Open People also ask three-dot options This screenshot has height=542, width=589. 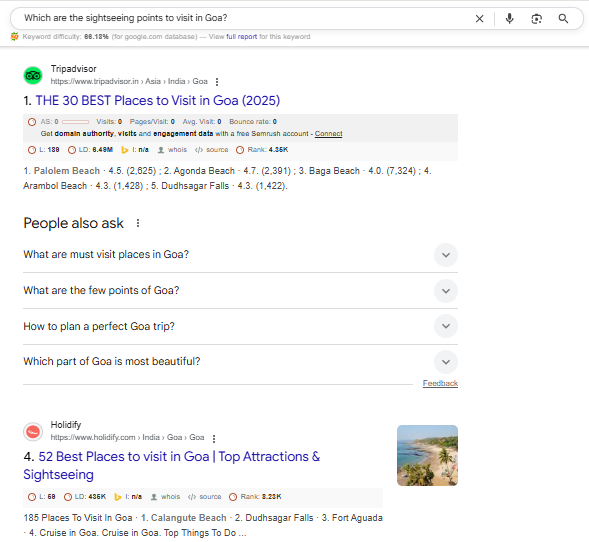point(138,223)
